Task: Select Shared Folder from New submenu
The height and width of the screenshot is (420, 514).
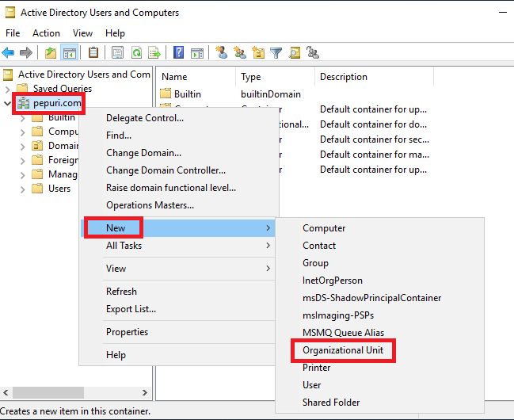Action: click(379, 403)
